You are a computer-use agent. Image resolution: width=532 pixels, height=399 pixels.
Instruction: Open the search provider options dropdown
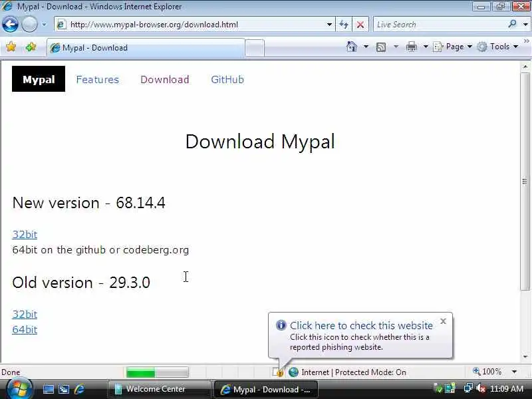click(525, 25)
